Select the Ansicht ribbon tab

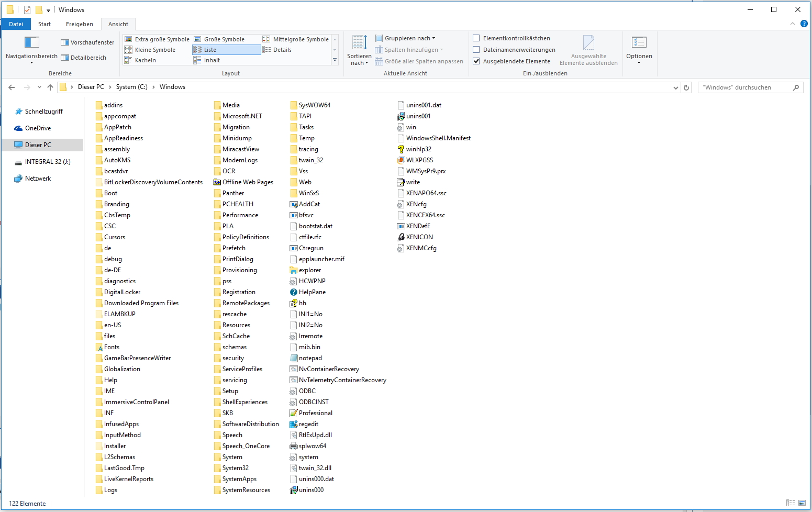tap(118, 24)
